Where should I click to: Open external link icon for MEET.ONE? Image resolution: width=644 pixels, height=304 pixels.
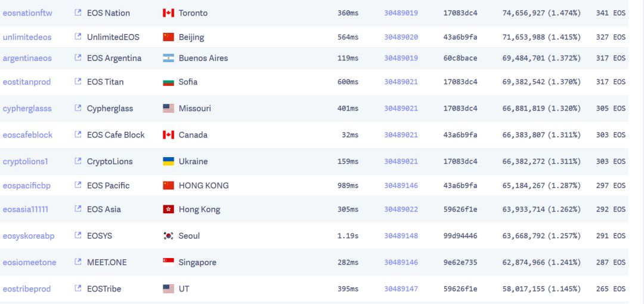[78, 262]
